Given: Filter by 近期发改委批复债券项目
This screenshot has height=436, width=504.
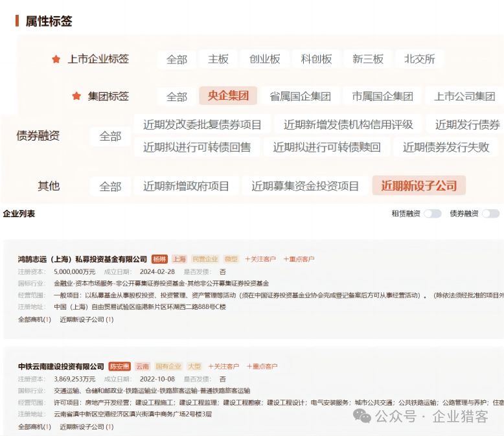Looking at the screenshot, I should click(202, 124).
